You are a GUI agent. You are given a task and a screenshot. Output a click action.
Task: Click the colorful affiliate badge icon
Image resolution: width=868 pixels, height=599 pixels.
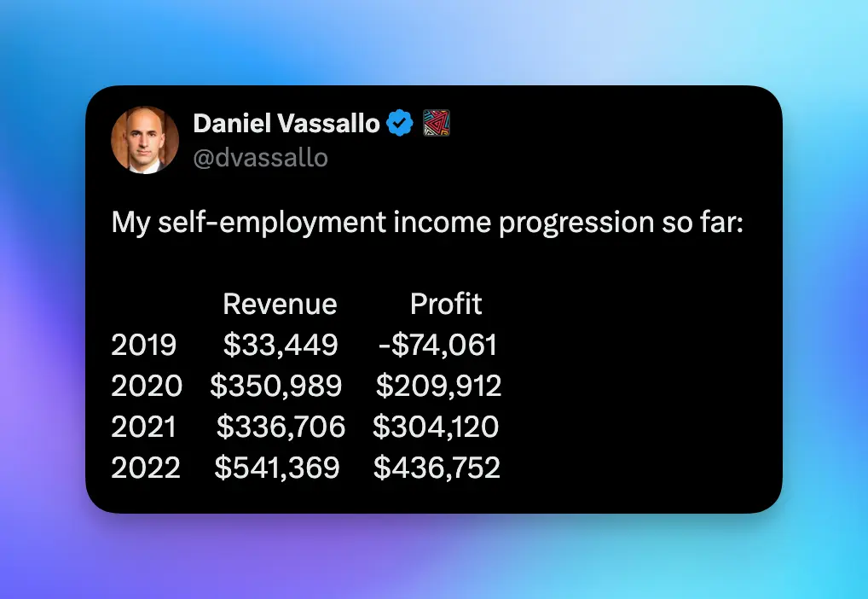point(437,124)
